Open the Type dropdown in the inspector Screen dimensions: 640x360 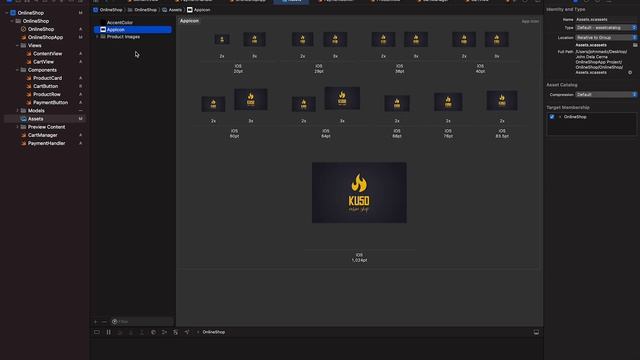(606, 27)
